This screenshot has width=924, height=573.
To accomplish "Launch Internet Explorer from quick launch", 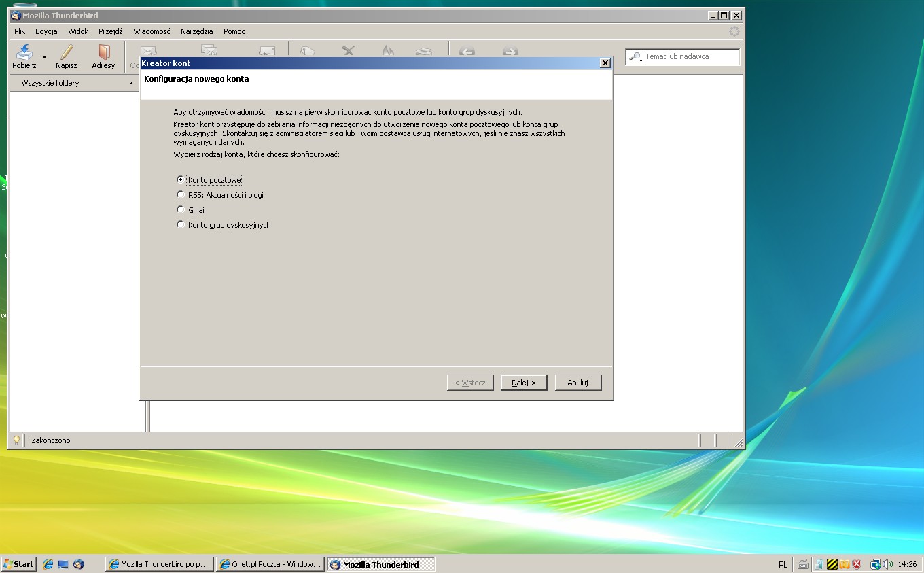I will tap(48, 564).
